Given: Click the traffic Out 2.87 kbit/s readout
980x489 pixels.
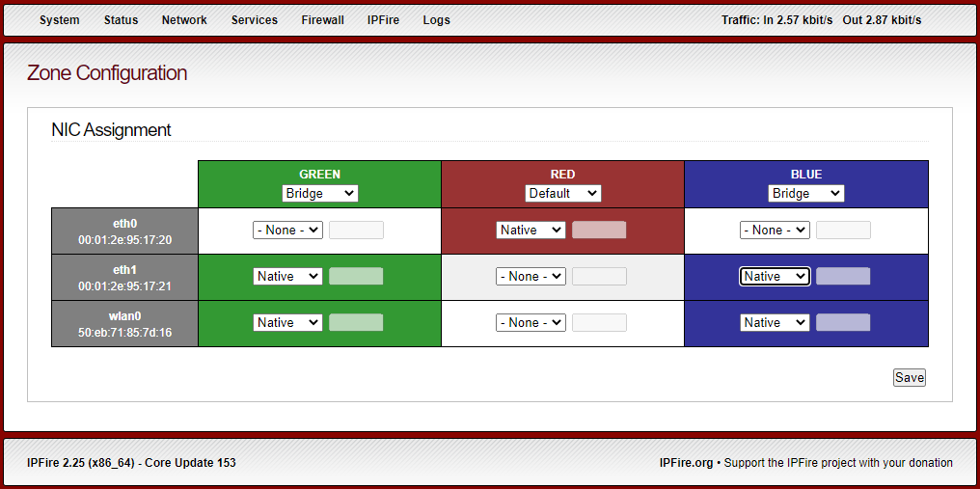Looking at the screenshot, I should 882,20.
